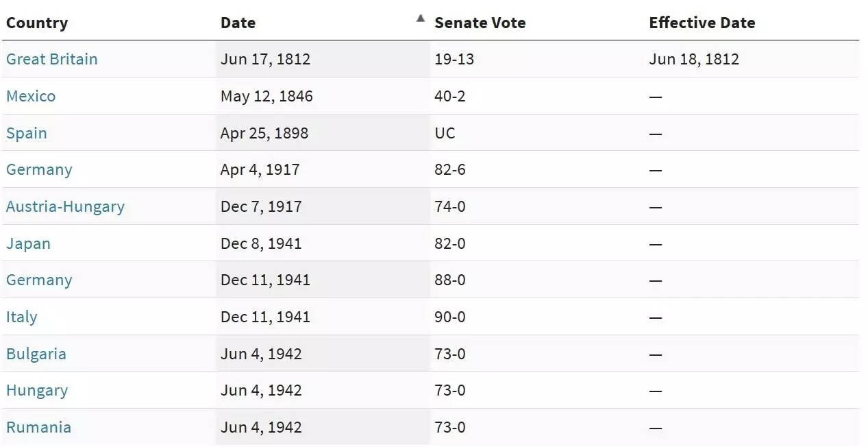The image size is (868, 447).
Task: Open the Great Britain link
Action: (51, 59)
